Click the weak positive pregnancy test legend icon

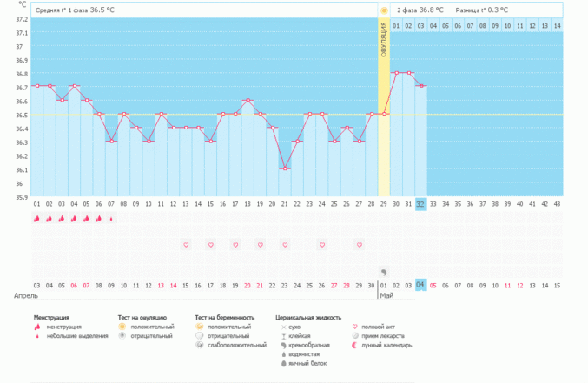[x=200, y=345]
